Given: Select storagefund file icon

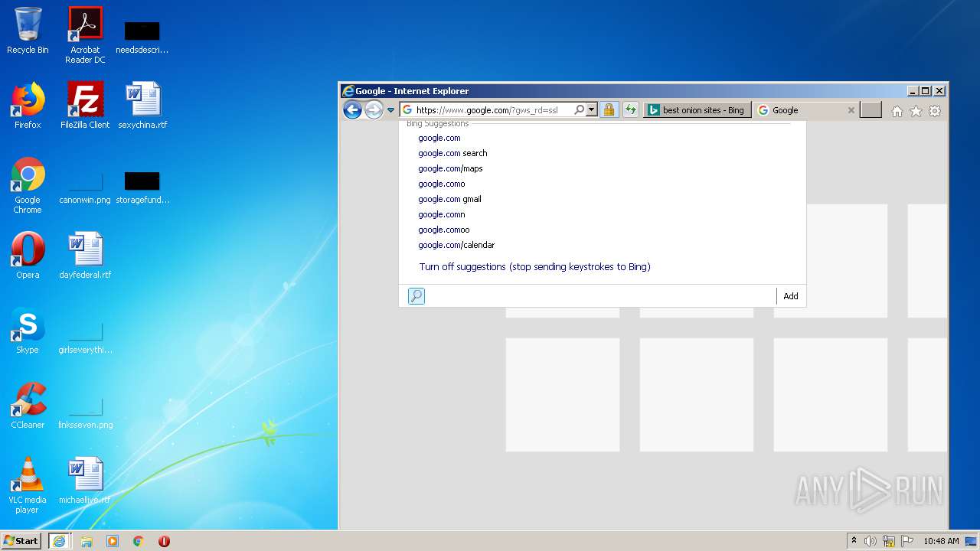Looking at the screenshot, I should (142, 188).
